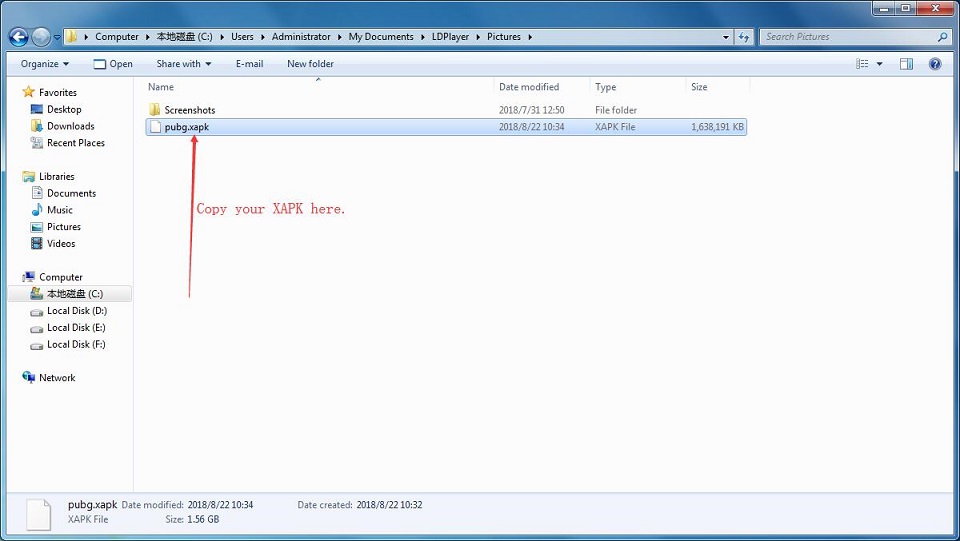Viewport: 960px width, 541px height.
Task: Select Favorites in navigation pane
Action: (x=58, y=92)
